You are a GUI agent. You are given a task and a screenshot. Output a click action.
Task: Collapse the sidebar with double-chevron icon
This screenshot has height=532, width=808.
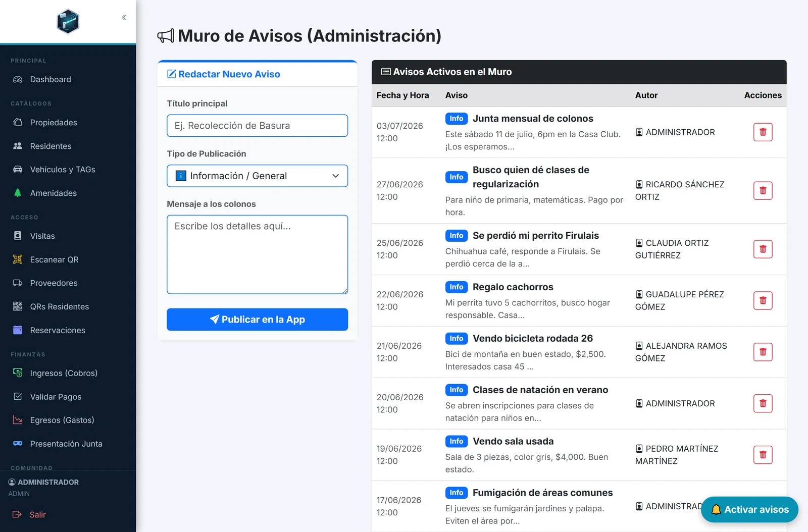[x=124, y=18]
